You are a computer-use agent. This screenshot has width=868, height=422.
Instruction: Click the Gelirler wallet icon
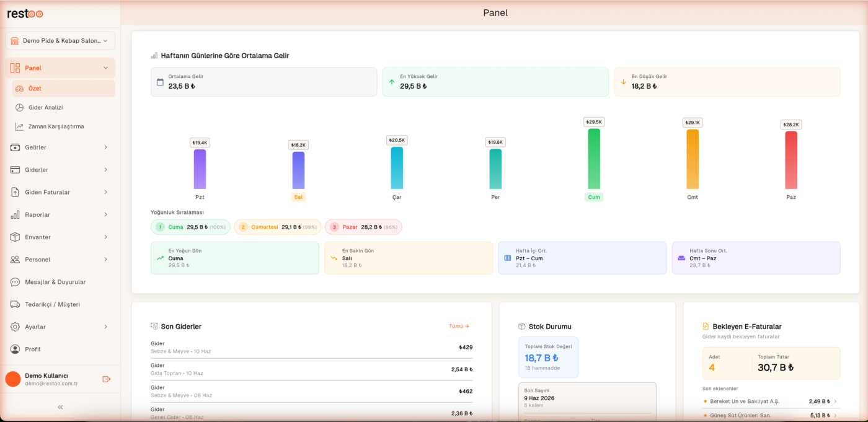(x=15, y=147)
